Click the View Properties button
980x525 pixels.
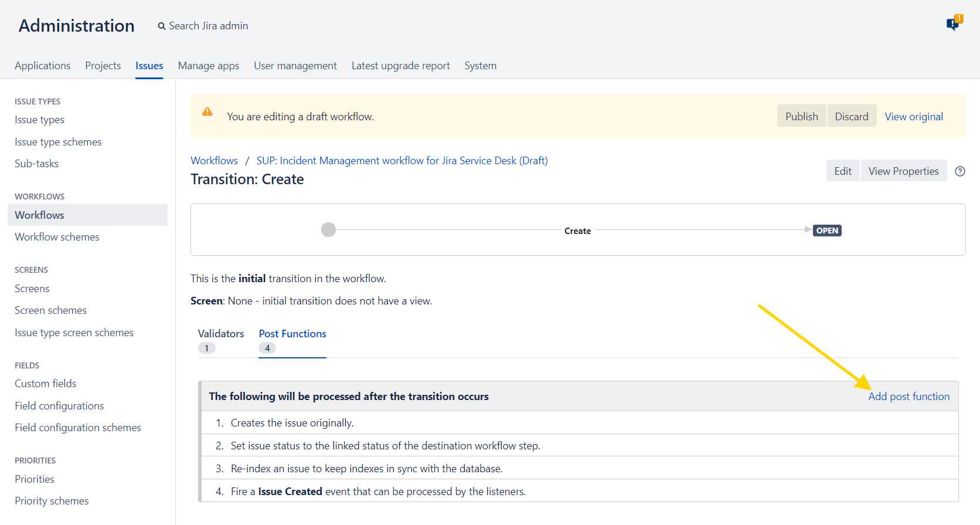[903, 171]
